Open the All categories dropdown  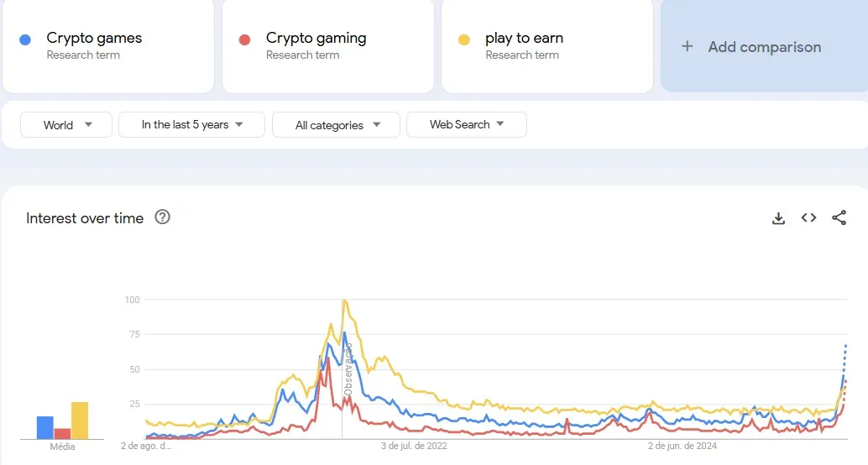tap(336, 124)
